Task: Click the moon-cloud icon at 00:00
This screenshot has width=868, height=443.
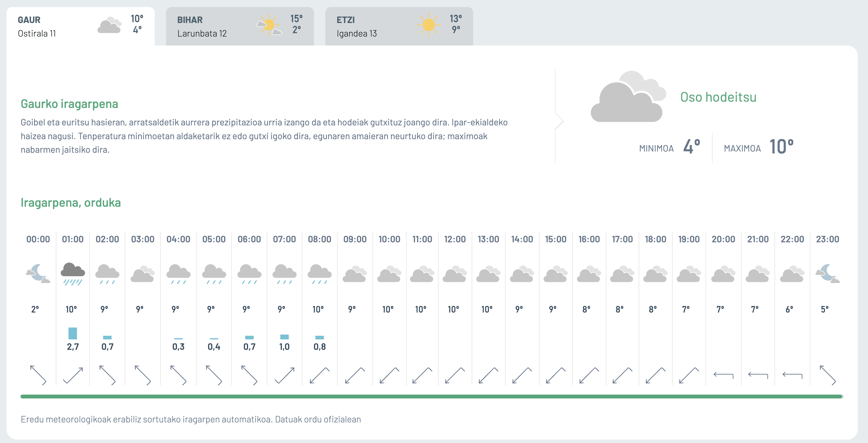Action: pyautogui.click(x=38, y=274)
